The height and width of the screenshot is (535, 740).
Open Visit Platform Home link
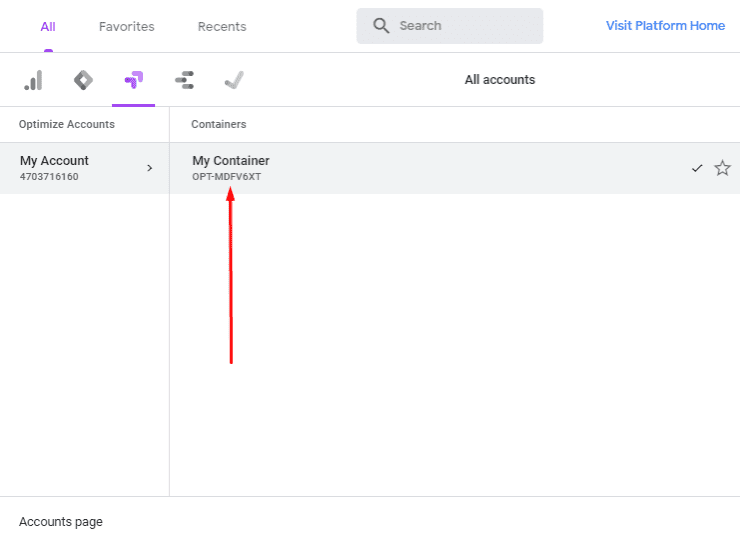tap(665, 25)
